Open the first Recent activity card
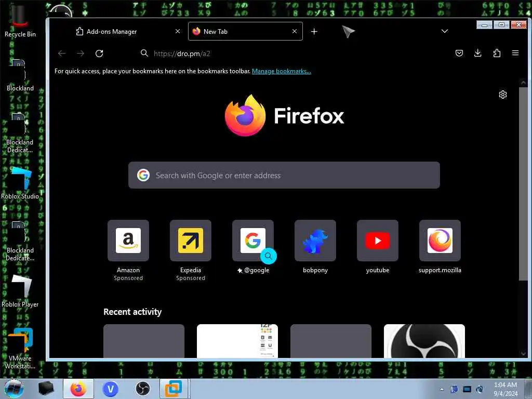 coord(144,341)
